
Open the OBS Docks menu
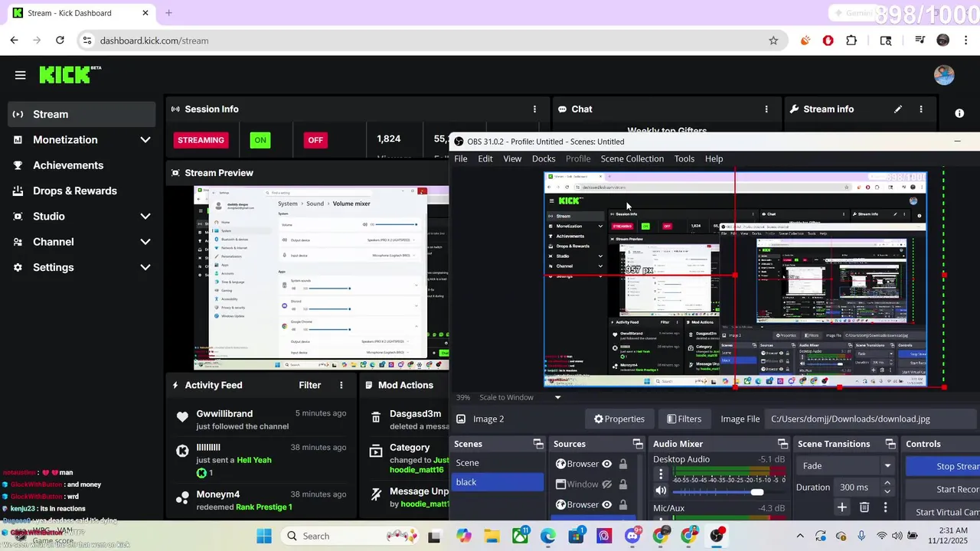point(544,158)
